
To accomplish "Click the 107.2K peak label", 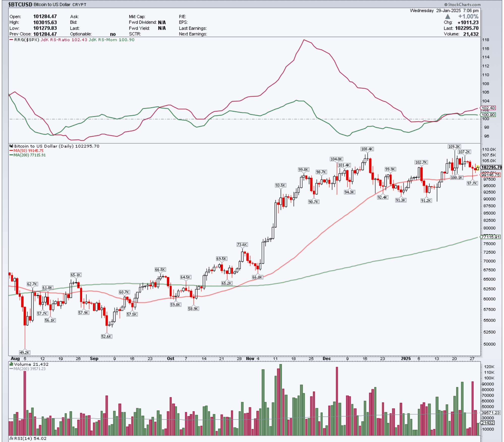I will [x=464, y=152].
